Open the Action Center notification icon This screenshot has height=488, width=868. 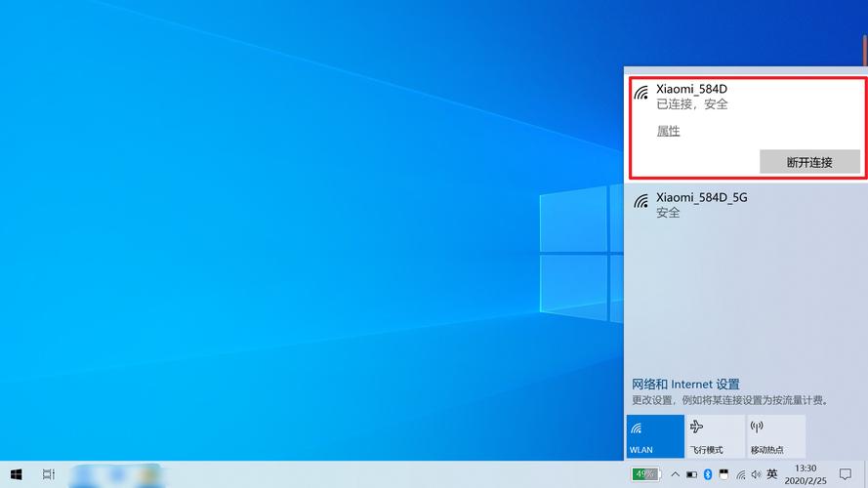click(x=846, y=474)
